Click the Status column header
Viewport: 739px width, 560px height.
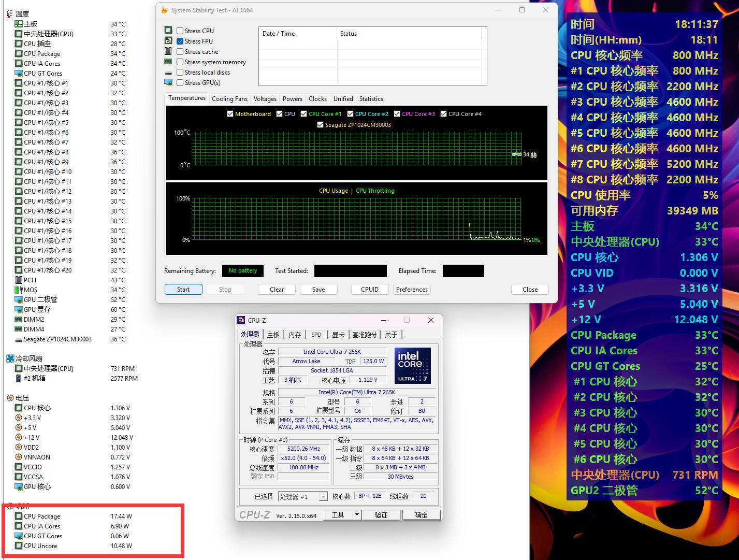click(x=409, y=34)
